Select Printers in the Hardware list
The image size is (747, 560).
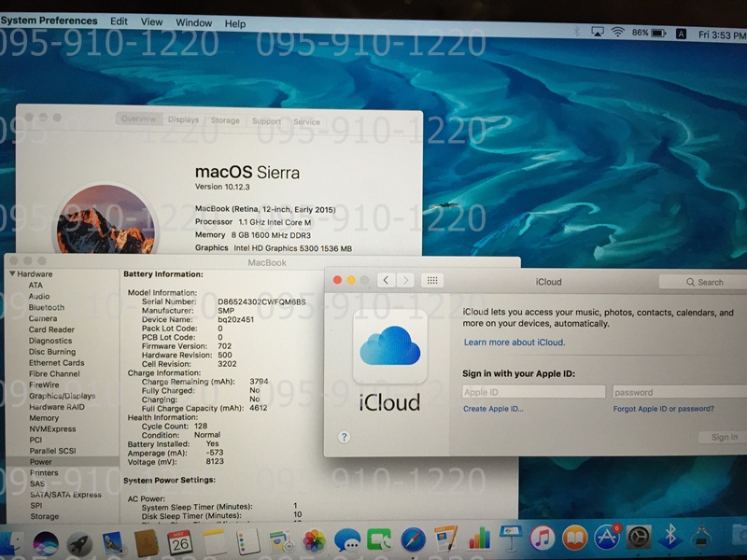(x=44, y=472)
